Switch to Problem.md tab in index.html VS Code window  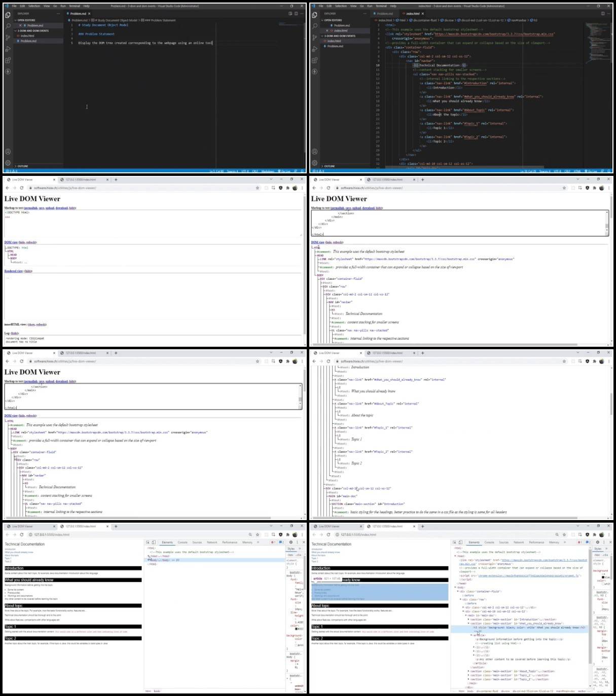tap(384, 14)
